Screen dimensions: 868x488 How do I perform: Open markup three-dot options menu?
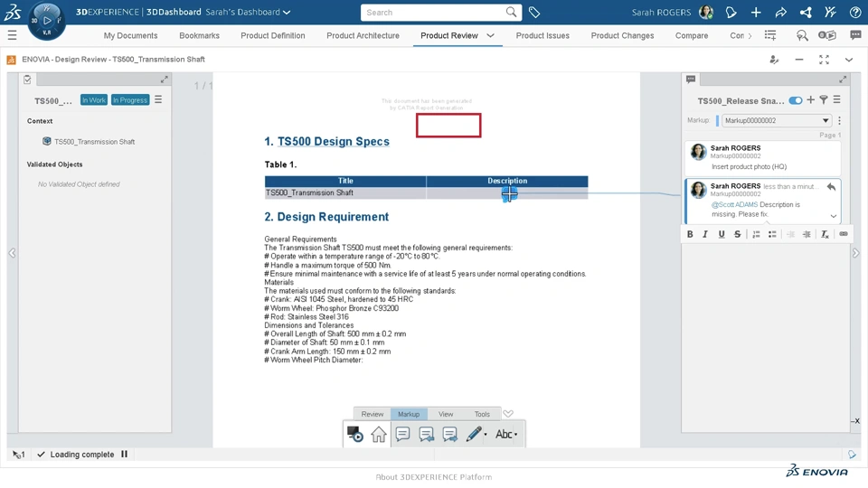[839, 120]
